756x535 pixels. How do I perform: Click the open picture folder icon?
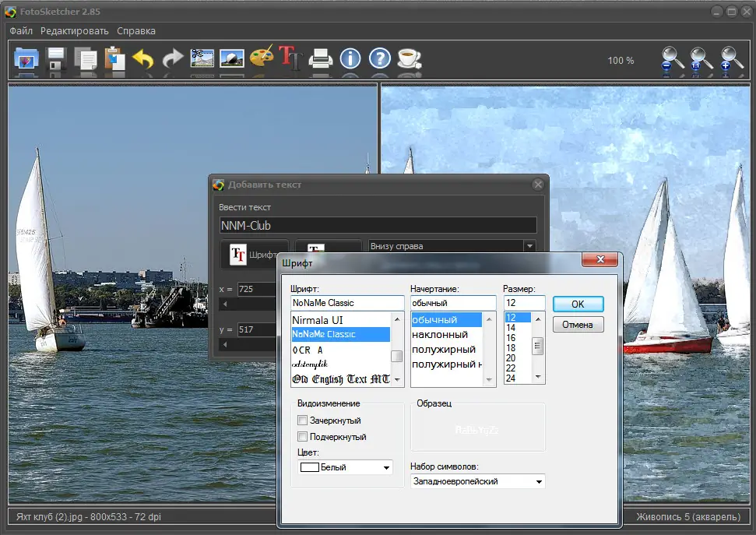[27, 59]
